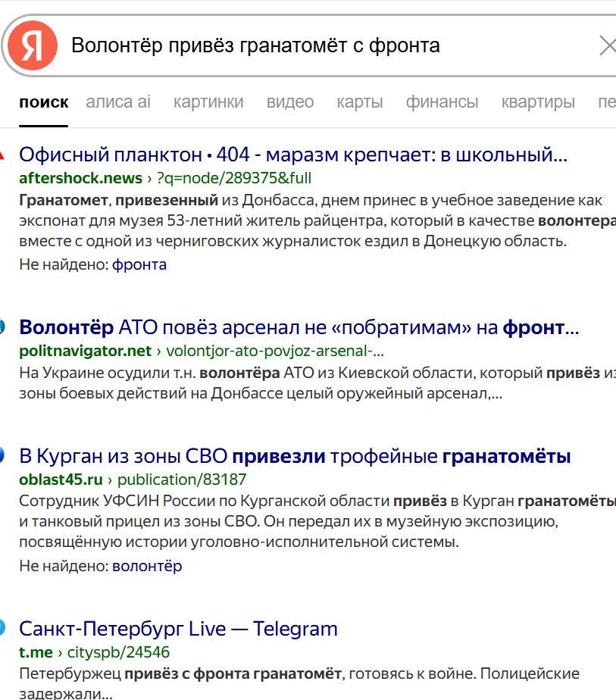Go to the Карты tab
The height and width of the screenshot is (700, 616).
coord(360,102)
